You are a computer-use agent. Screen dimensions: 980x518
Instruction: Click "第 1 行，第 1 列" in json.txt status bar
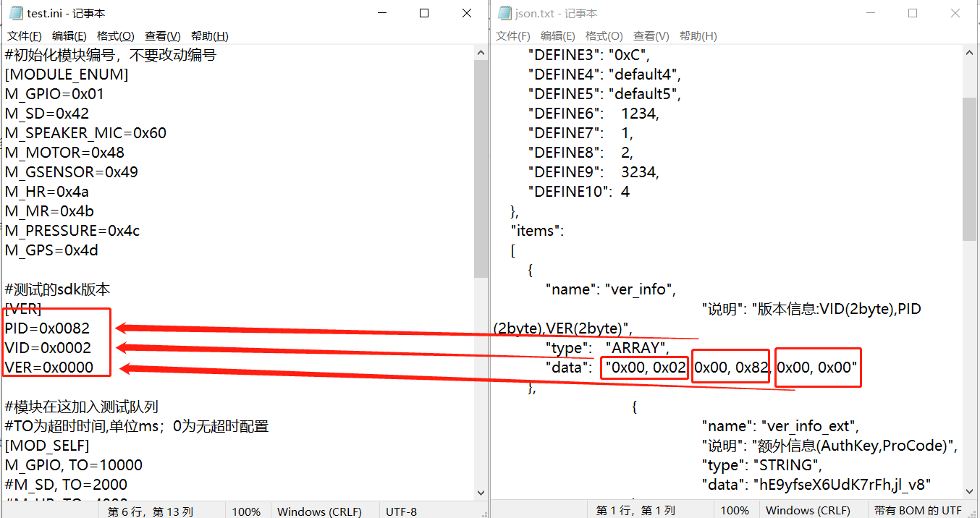[x=635, y=511]
